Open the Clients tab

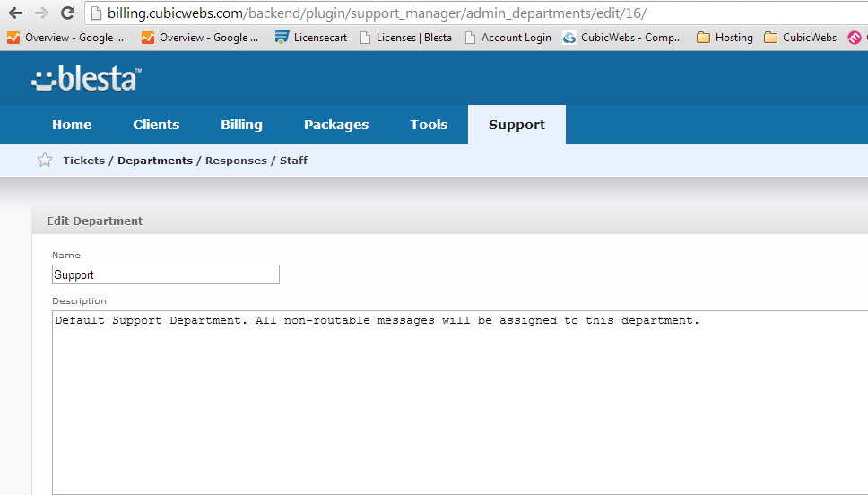156,125
